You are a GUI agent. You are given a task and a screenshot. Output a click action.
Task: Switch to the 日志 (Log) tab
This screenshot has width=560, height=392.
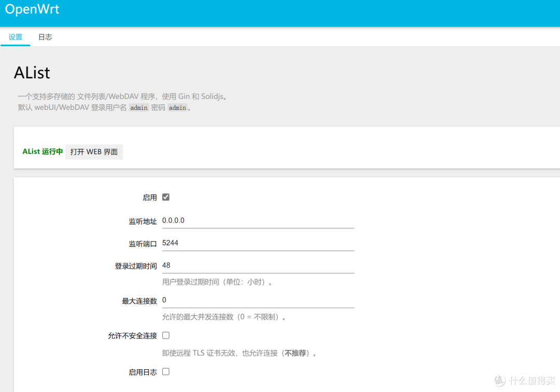[x=45, y=37]
